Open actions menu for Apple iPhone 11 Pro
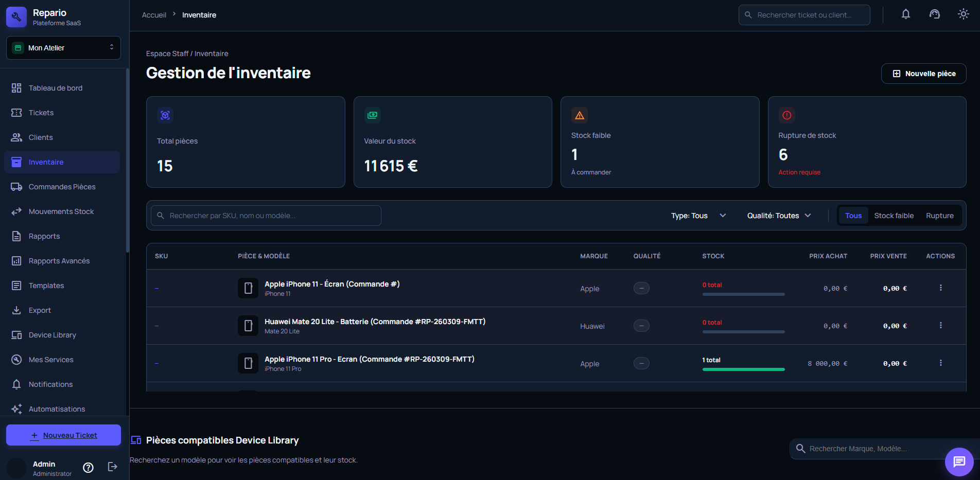The width and height of the screenshot is (980, 480). (940, 363)
